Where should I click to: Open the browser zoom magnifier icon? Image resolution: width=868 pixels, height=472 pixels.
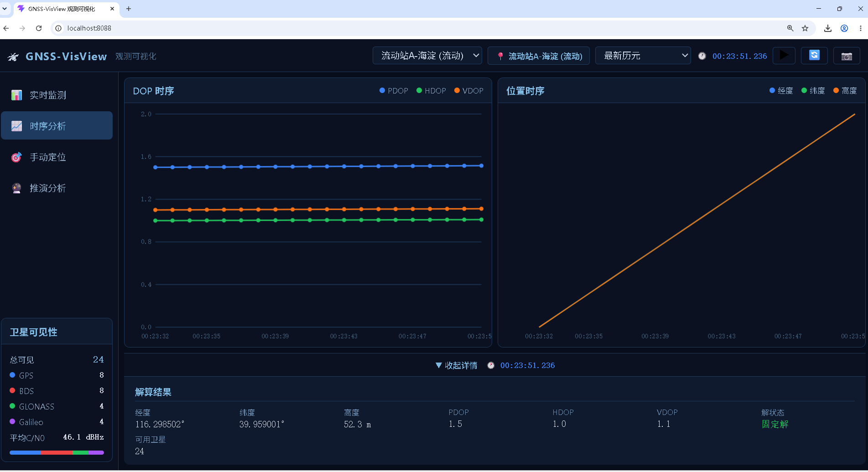click(x=790, y=28)
